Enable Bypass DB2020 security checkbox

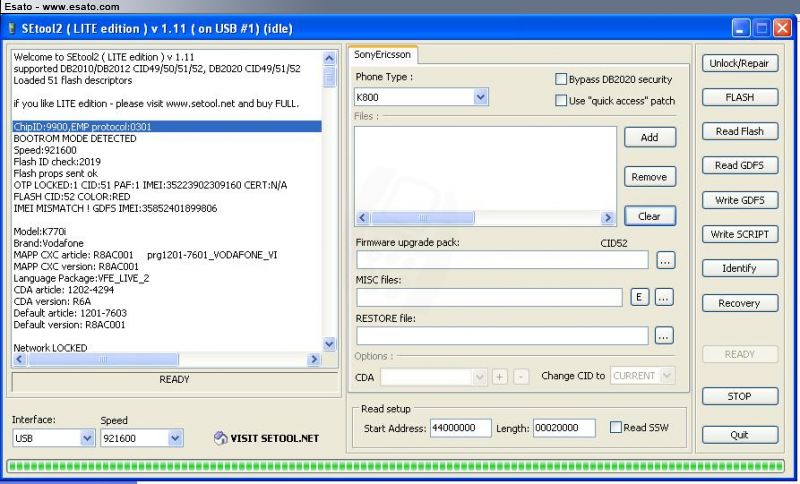[561, 79]
